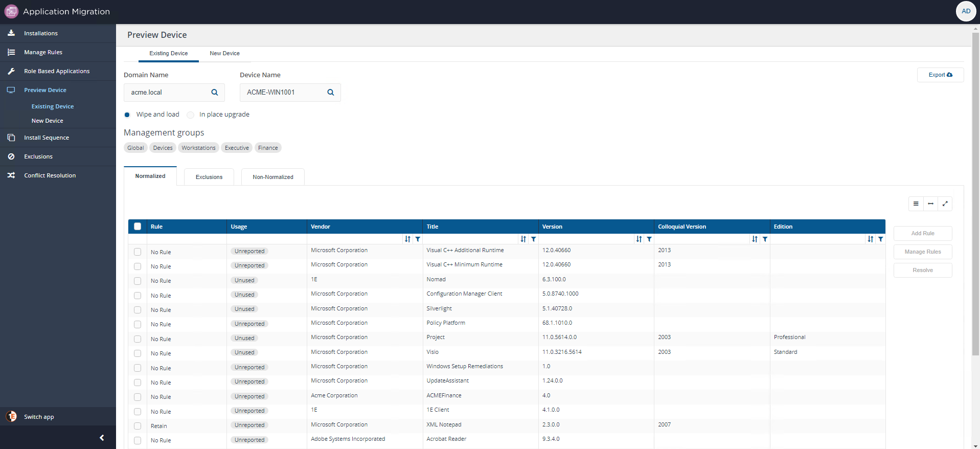
Task: Click the Device Name input field
Action: (x=290, y=93)
